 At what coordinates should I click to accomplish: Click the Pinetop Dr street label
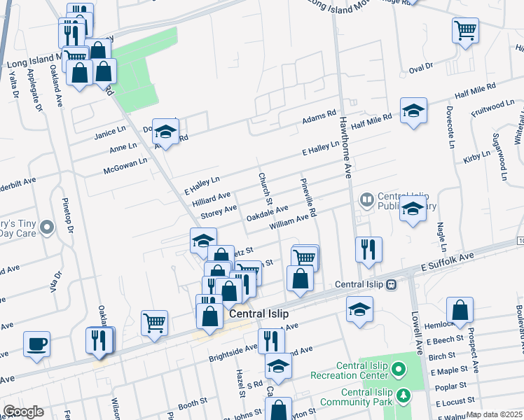click(x=68, y=216)
